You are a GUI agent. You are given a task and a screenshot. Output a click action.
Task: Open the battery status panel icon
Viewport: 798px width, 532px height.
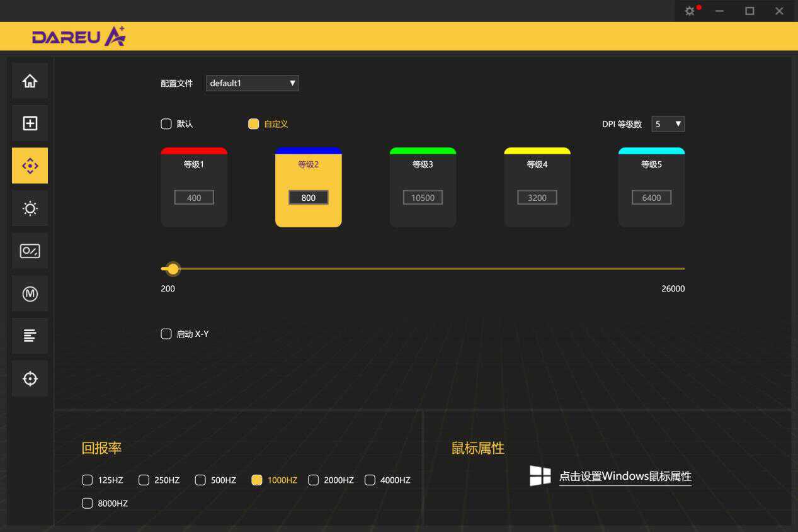pyautogui.click(x=30, y=251)
